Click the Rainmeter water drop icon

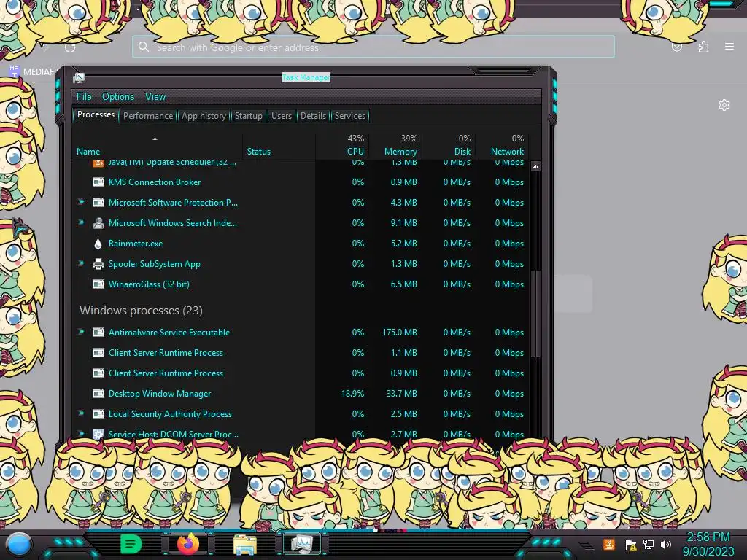(x=98, y=244)
